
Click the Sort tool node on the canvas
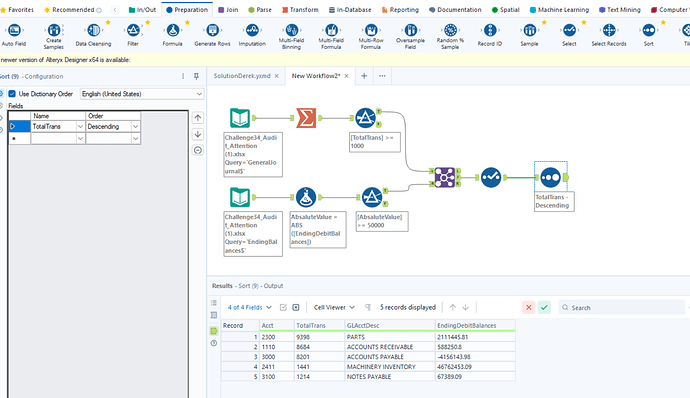click(x=551, y=177)
